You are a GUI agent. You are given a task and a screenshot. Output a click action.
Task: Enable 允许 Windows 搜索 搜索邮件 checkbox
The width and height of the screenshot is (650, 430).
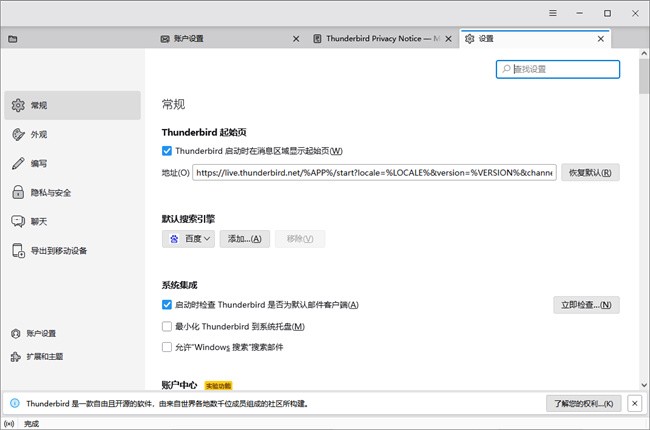(167, 347)
